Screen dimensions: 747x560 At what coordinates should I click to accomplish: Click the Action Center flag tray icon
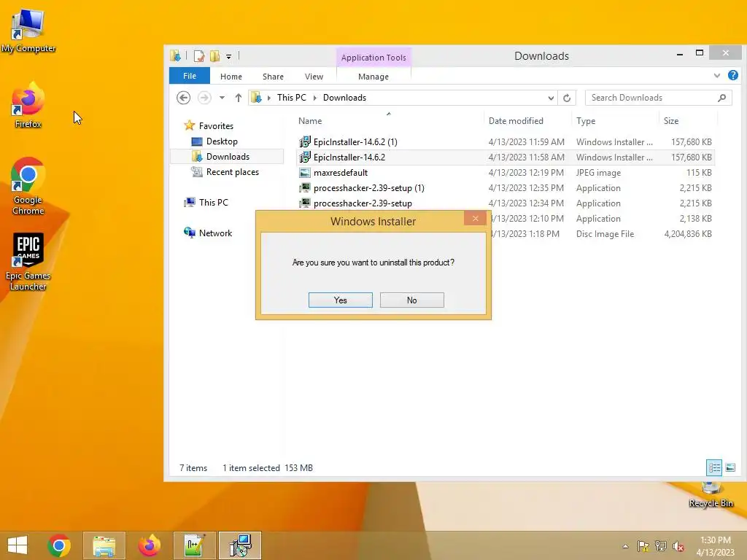click(643, 546)
